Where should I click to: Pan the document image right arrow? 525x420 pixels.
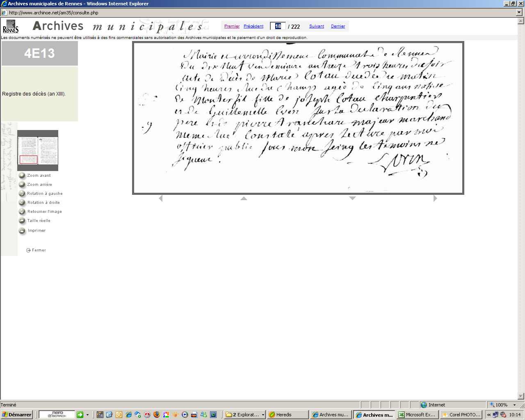(x=435, y=199)
